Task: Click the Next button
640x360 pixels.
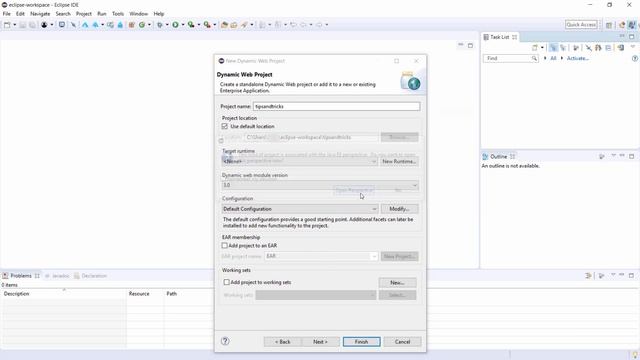Action: tap(320, 342)
